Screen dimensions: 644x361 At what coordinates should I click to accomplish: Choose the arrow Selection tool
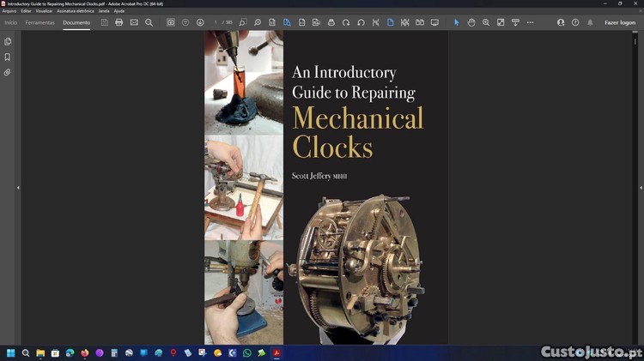pyautogui.click(x=456, y=22)
